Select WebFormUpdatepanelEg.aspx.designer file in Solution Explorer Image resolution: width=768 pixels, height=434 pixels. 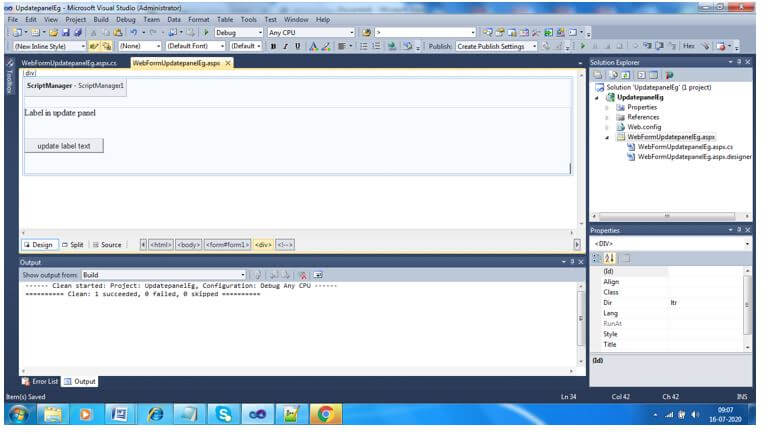(689, 157)
